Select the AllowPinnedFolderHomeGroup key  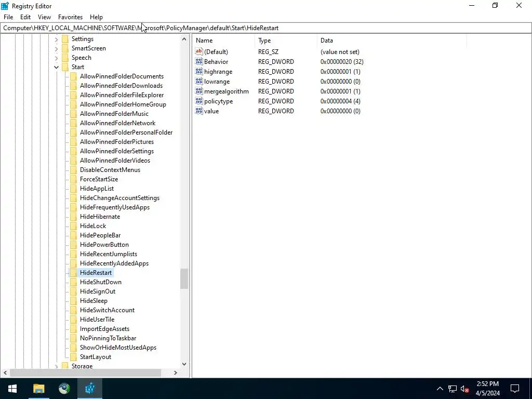pos(123,104)
